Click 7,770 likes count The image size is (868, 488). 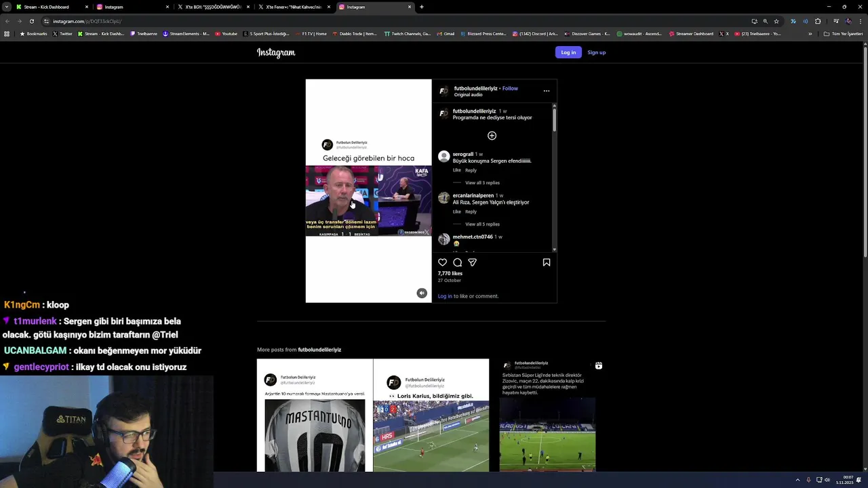[x=450, y=273]
